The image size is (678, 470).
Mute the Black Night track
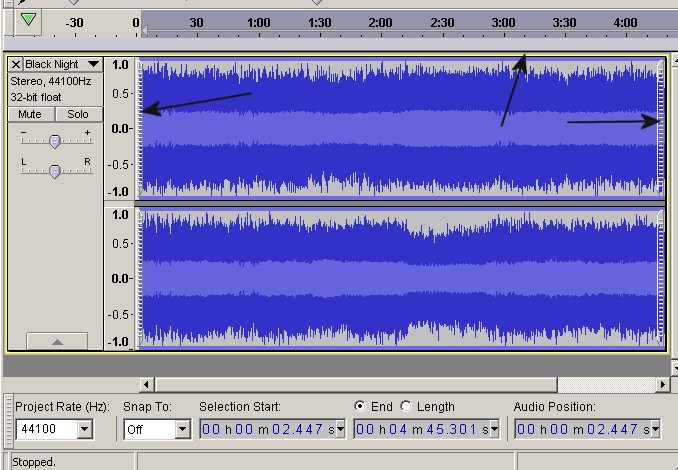point(30,114)
